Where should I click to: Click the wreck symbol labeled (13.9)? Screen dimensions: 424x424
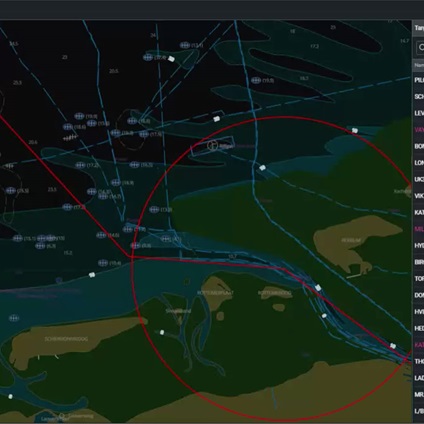[x=154, y=209]
